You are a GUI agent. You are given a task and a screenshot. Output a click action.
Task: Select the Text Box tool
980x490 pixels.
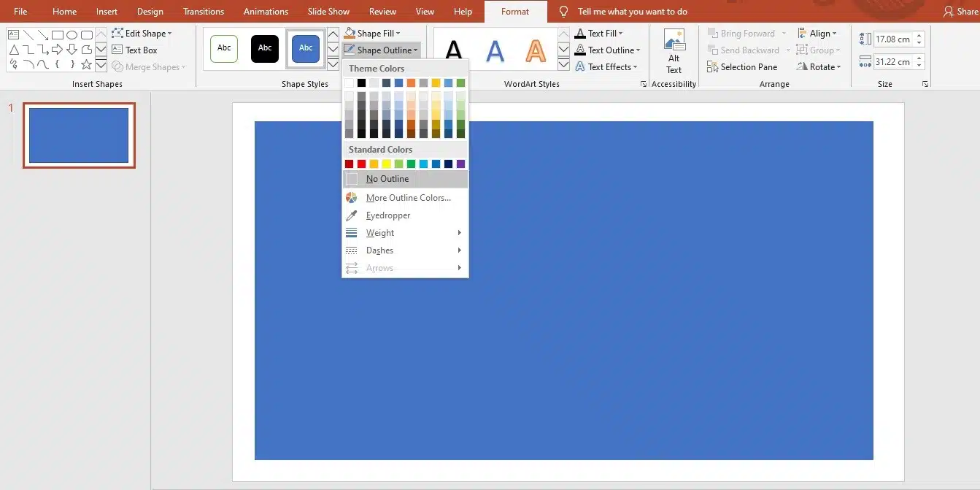coord(137,50)
